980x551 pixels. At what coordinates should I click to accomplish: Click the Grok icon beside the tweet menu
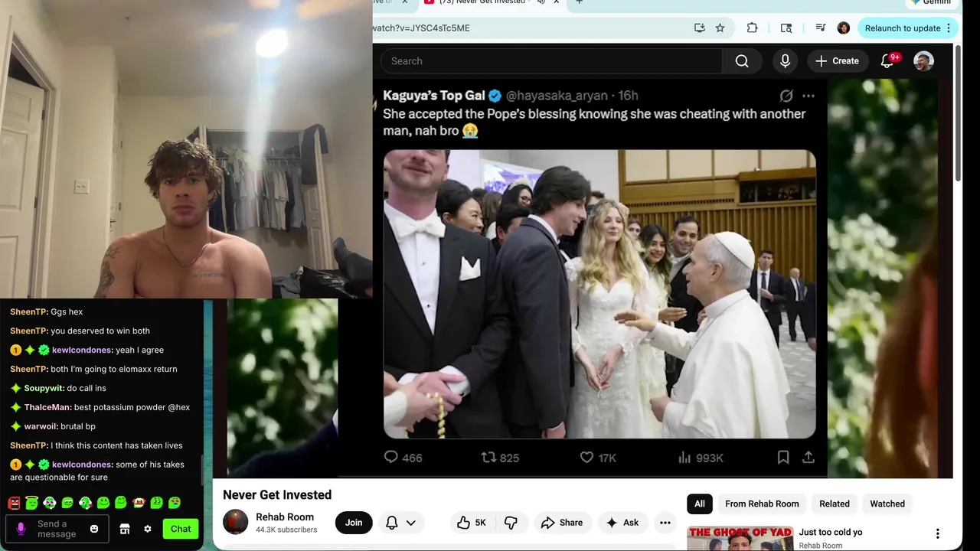click(x=786, y=96)
